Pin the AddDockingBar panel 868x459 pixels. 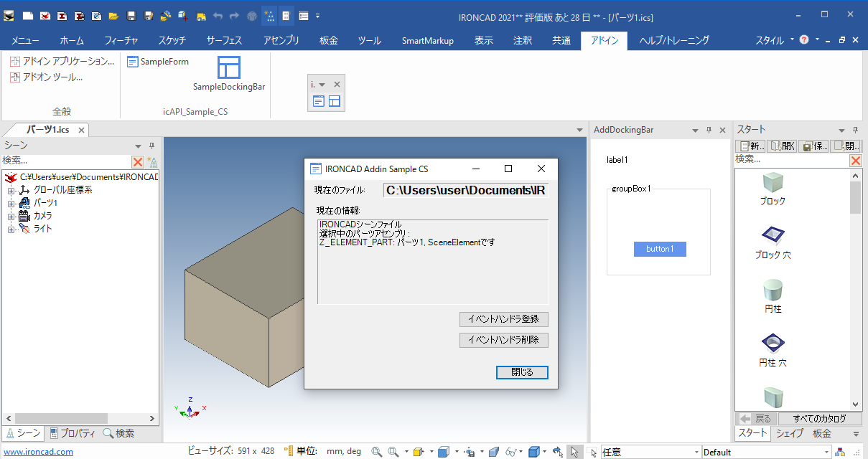709,131
